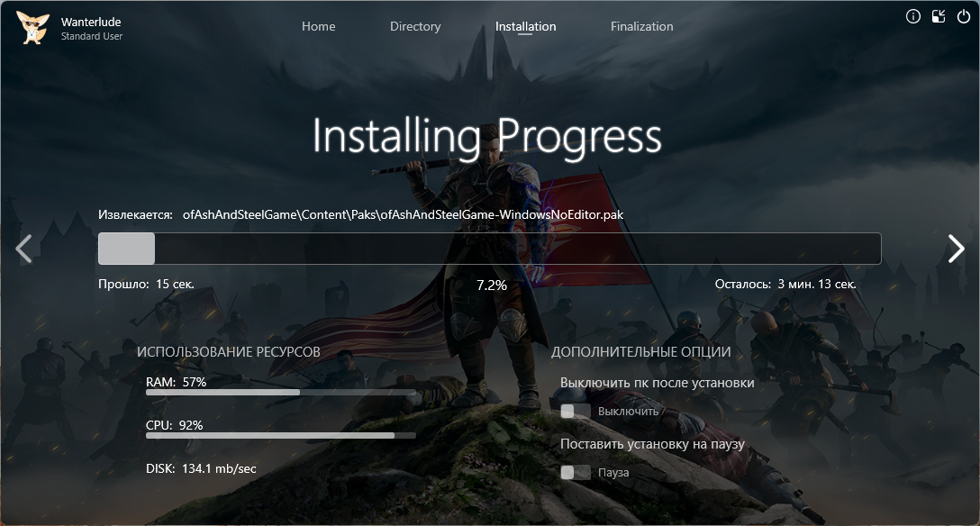Click the 'Пауза' toggle label

tap(613, 473)
